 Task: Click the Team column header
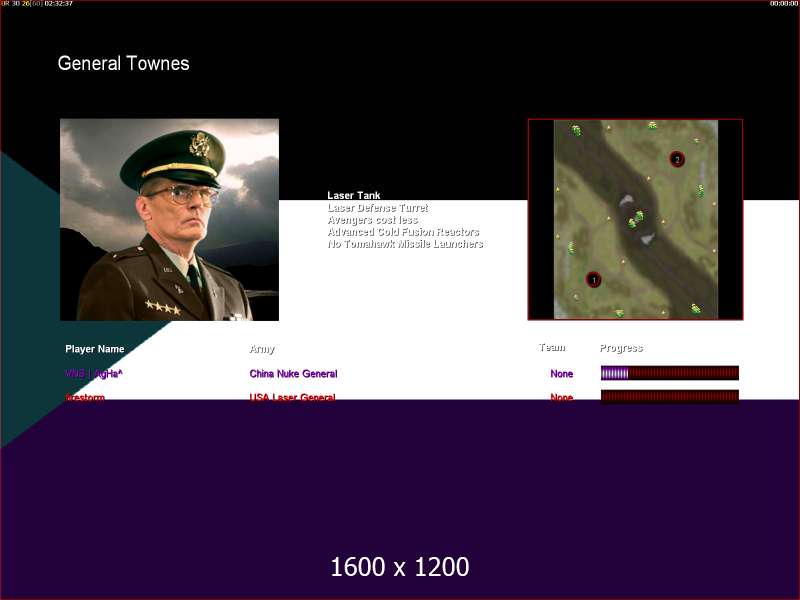552,347
